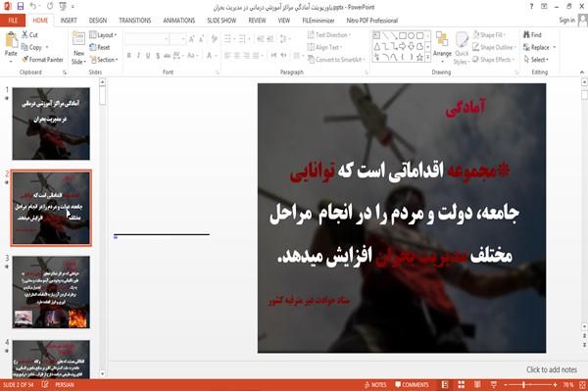
Task: Switch to the TRANSITIONS tab
Action: click(135, 21)
